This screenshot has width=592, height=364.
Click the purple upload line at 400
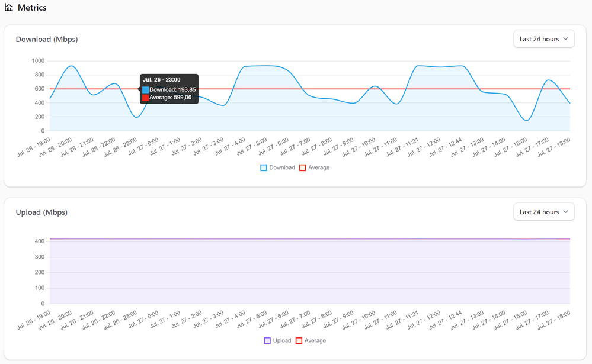[309, 239]
